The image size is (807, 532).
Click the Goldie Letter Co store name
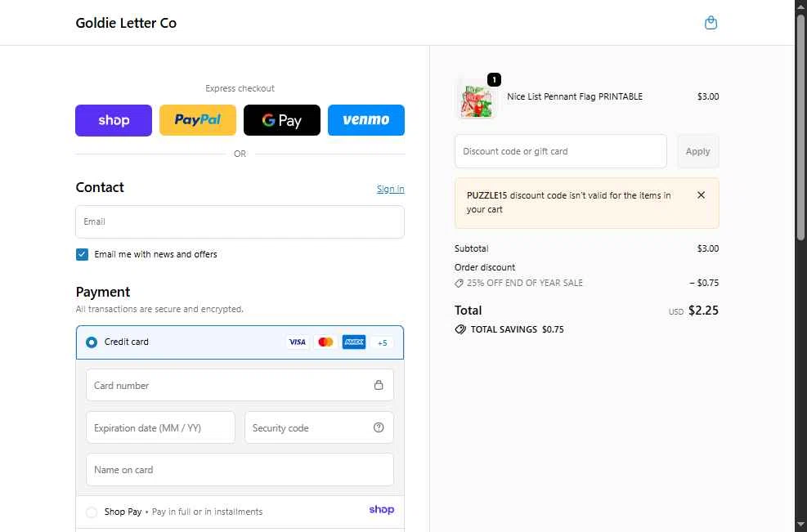(126, 23)
